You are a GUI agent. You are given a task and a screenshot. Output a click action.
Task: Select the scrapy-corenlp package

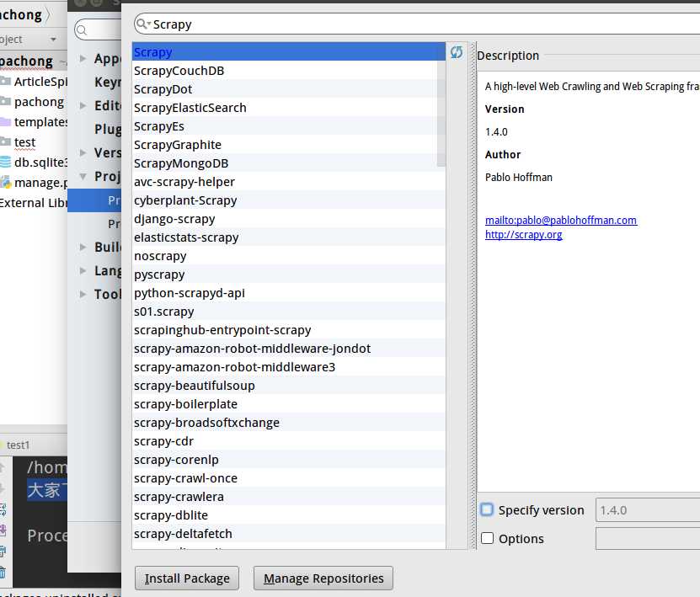[x=289, y=459]
